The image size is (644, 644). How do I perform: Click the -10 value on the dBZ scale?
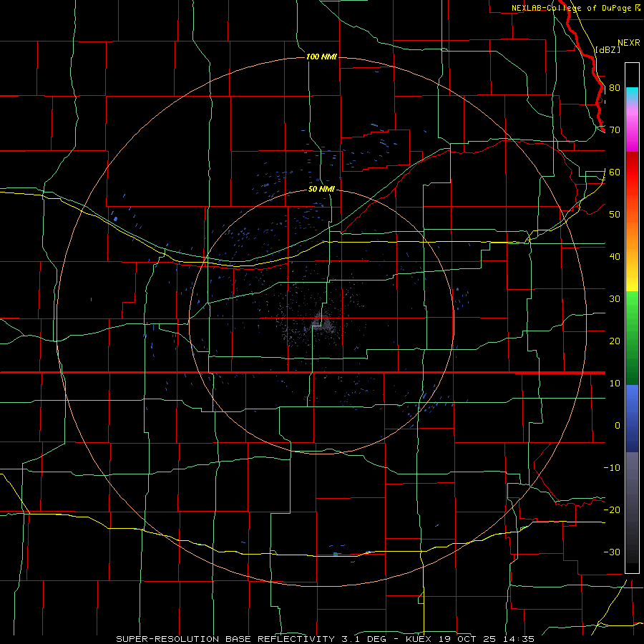pos(612,468)
